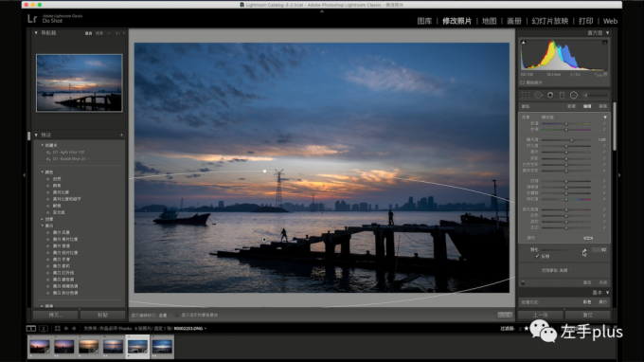Click the 上一张 button
This screenshot has width=644, height=362.
click(x=540, y=316)
